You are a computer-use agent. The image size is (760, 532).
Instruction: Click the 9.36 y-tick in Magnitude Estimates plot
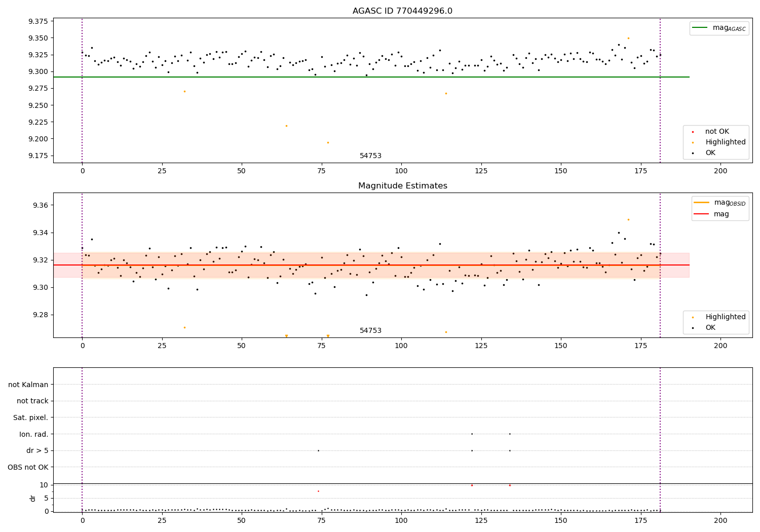tap(41, 205)
